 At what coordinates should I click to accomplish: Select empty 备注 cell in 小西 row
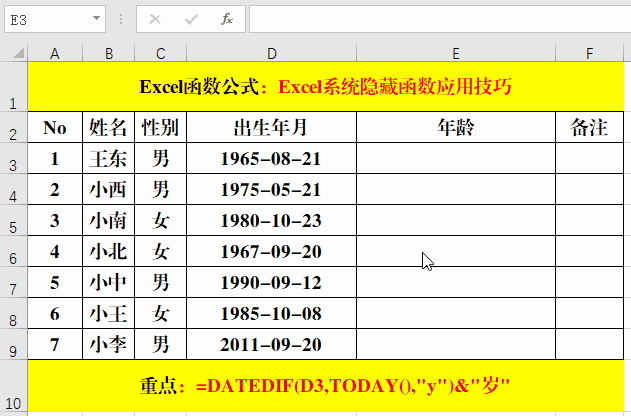(x=590, y=189)
